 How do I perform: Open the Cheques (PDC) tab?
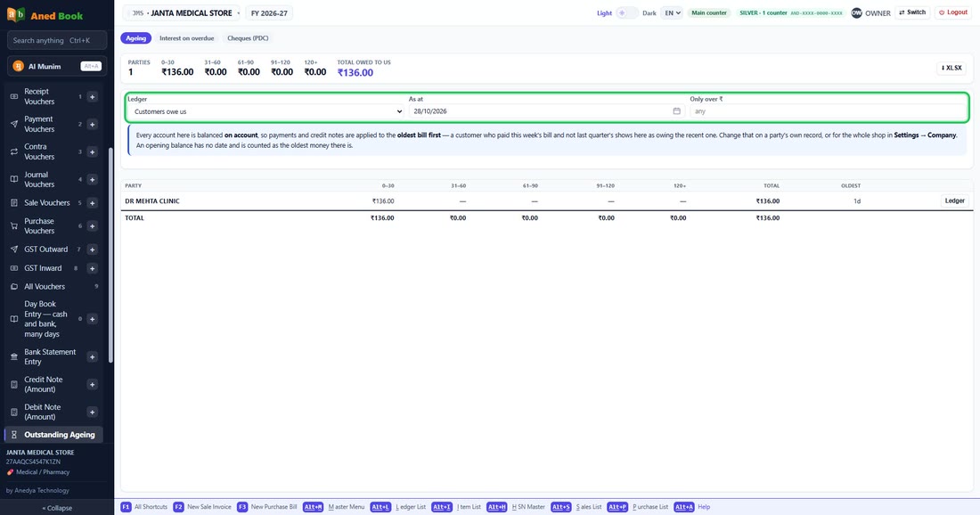click(248, 38)
